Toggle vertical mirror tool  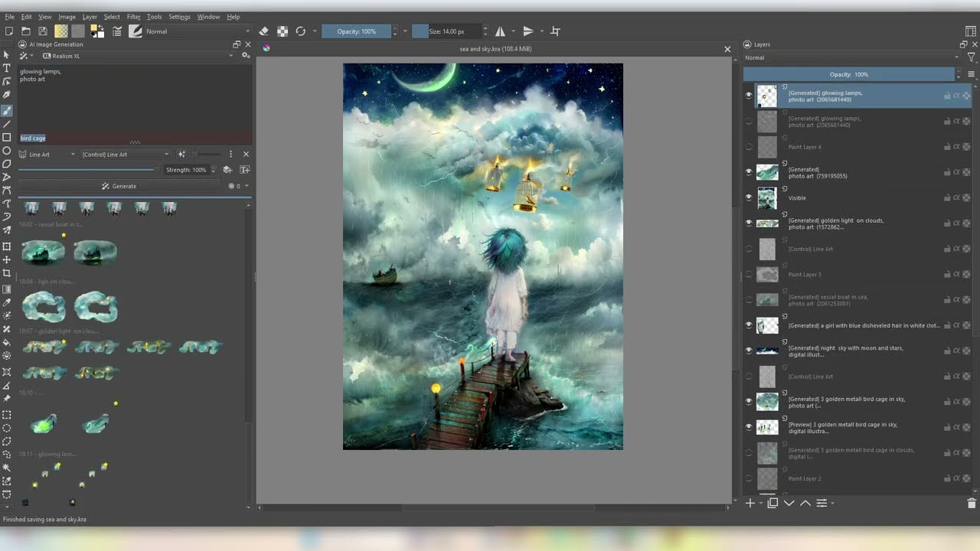tap(528, 31)
